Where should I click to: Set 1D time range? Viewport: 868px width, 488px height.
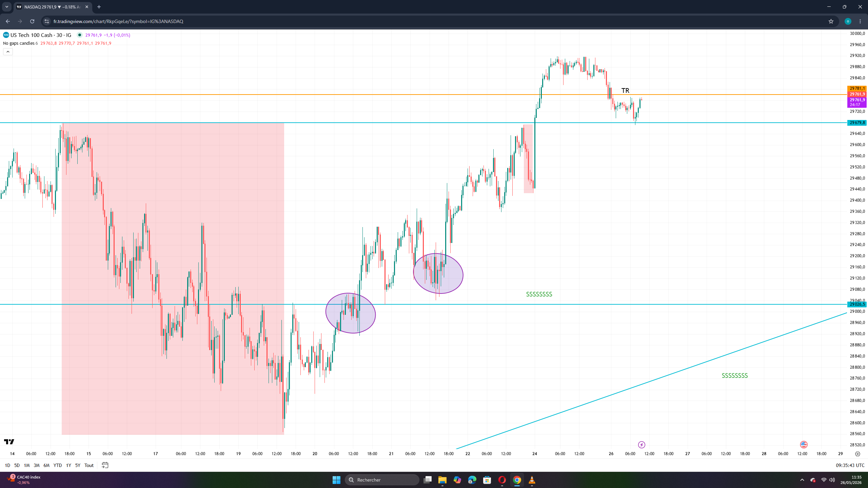pos(7,465)
